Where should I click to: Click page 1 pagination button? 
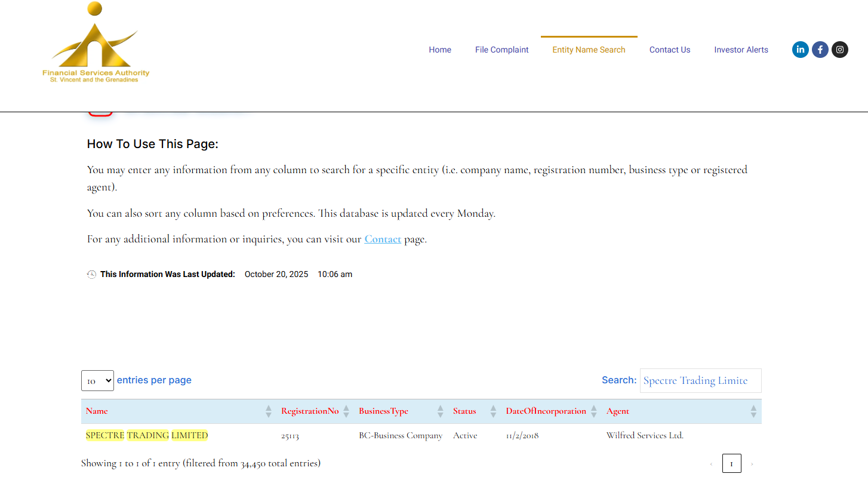pyautogui.click(x=731, y=463)
